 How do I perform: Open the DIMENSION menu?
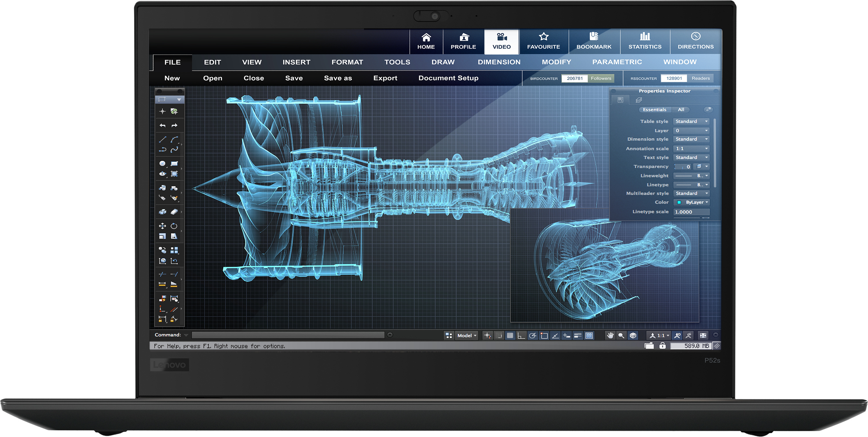(x=499, y=62)
